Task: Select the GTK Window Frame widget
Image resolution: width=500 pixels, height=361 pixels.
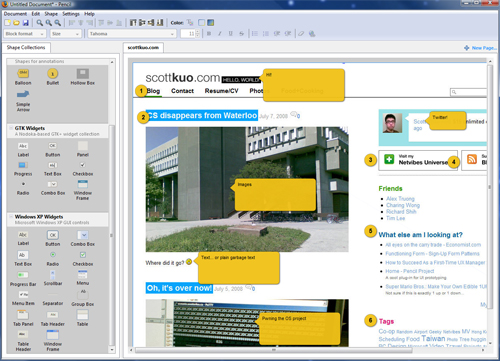Action: 83,190
